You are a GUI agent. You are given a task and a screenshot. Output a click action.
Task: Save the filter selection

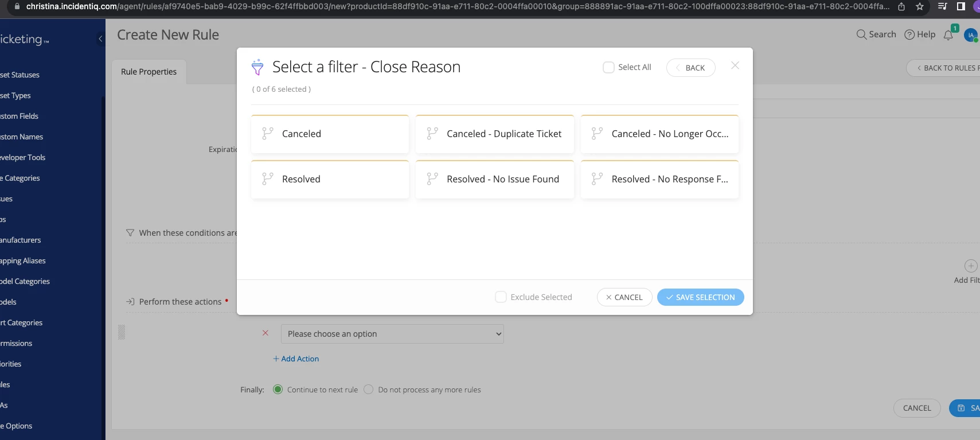pyautogui.click(x=700, y=297)
